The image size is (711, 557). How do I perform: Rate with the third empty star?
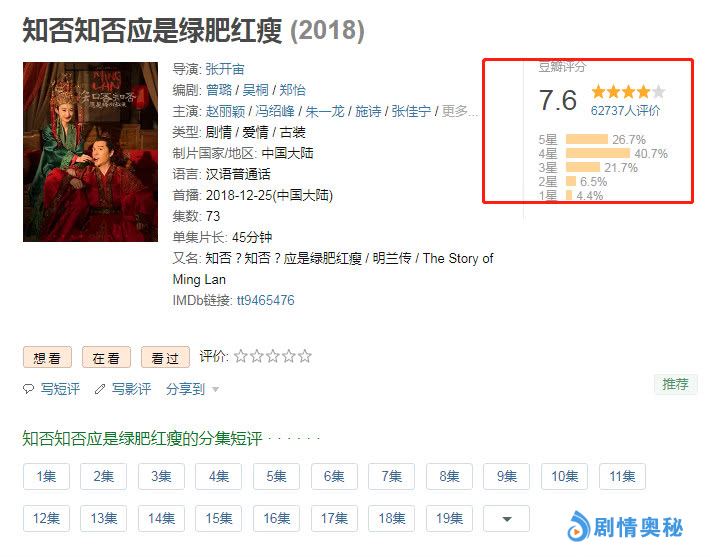273,356
